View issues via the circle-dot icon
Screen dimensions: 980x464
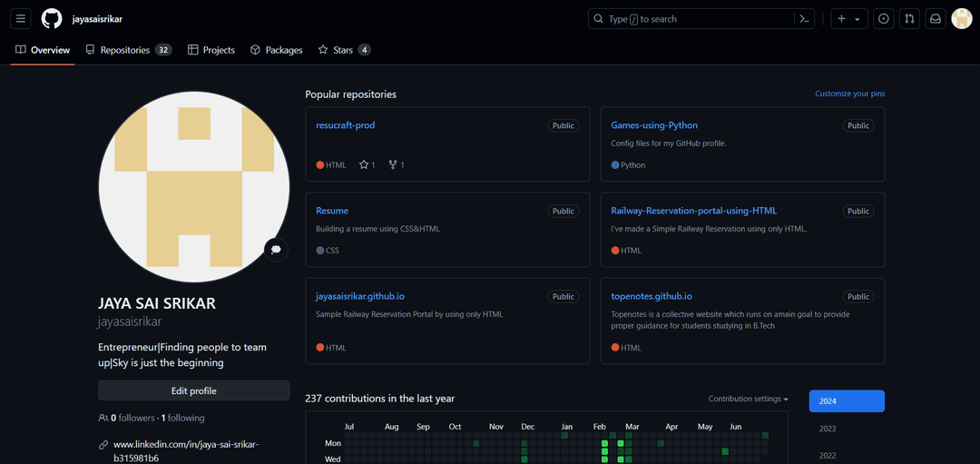tap(883, 19)
